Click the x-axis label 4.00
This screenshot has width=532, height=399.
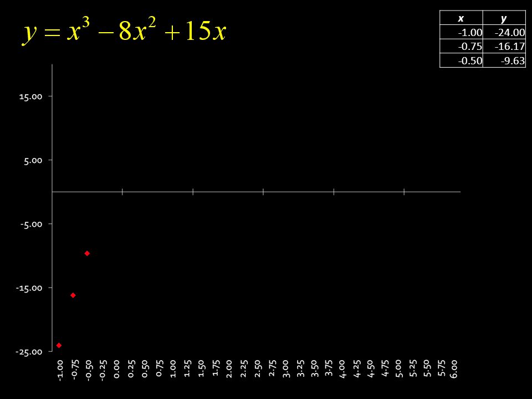coord(342,369)
